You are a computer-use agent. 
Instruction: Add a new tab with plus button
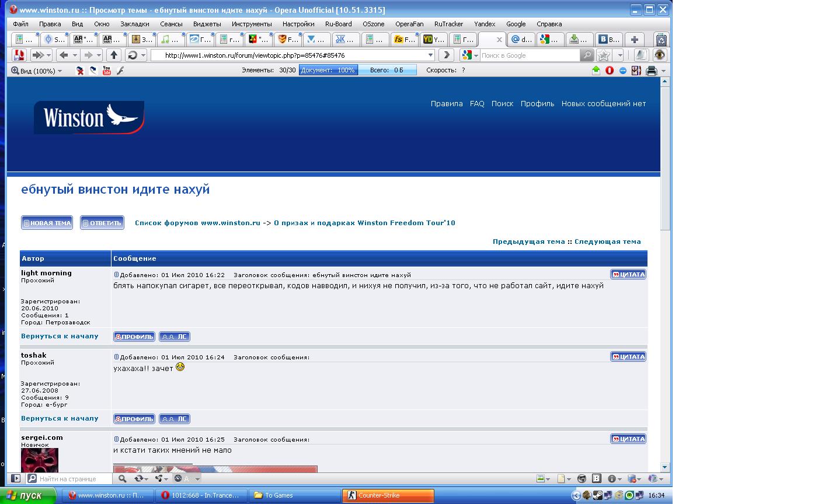634,40
